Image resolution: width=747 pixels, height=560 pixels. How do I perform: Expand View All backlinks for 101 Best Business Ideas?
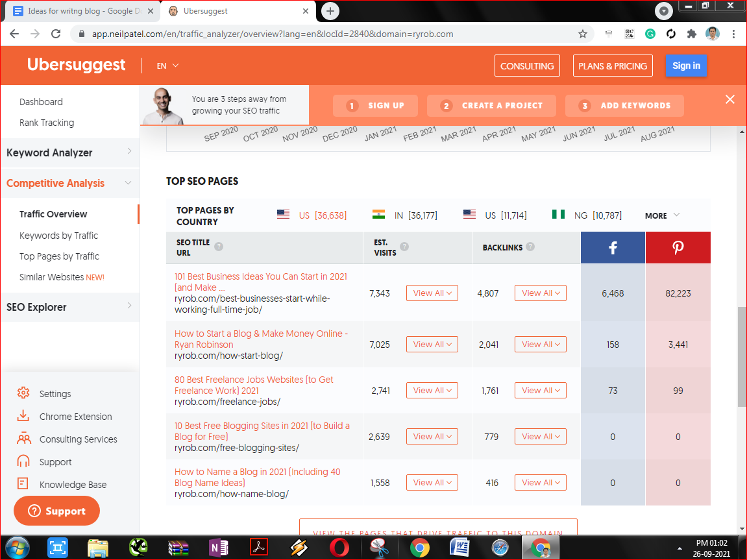541,293
